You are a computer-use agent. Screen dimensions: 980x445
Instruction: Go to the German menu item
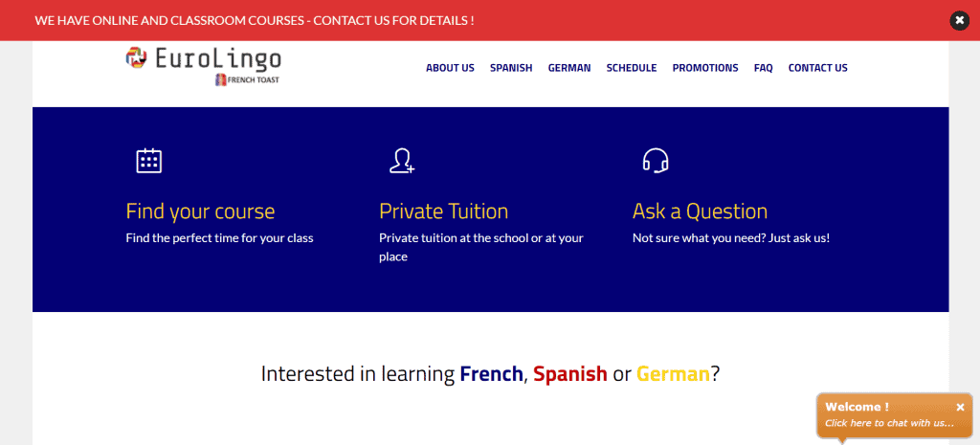click(x=569, y=68)
